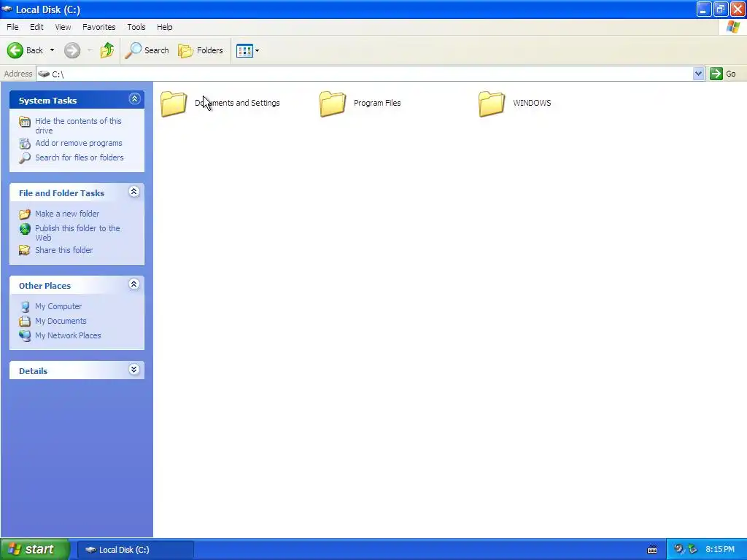Click the Make a new folder icon
The width and height of the screenshot is (747, 560).
tap(25, 214)
